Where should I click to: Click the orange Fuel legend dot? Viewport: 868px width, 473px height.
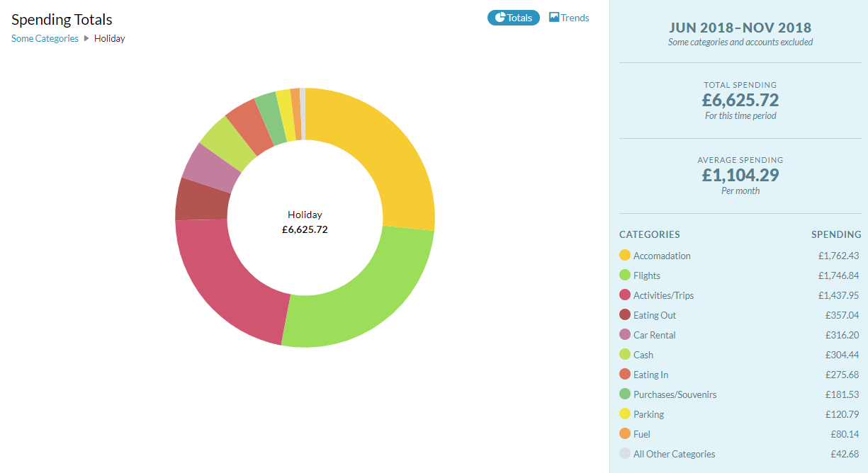(625, 434)
